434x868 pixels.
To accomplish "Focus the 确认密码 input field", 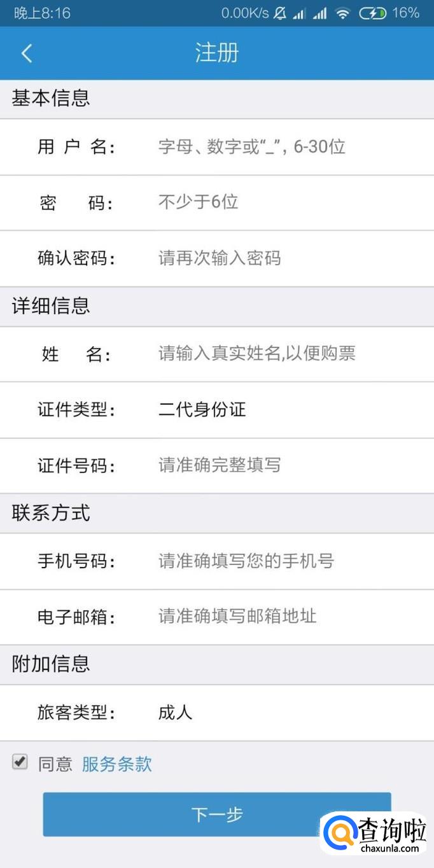I will click(280, 258).
